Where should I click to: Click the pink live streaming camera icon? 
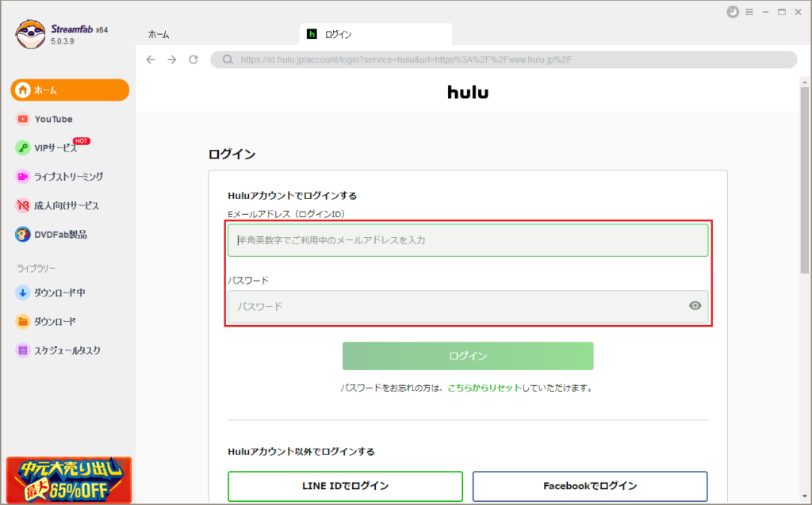pyautogui.click(x=23, y=177)
